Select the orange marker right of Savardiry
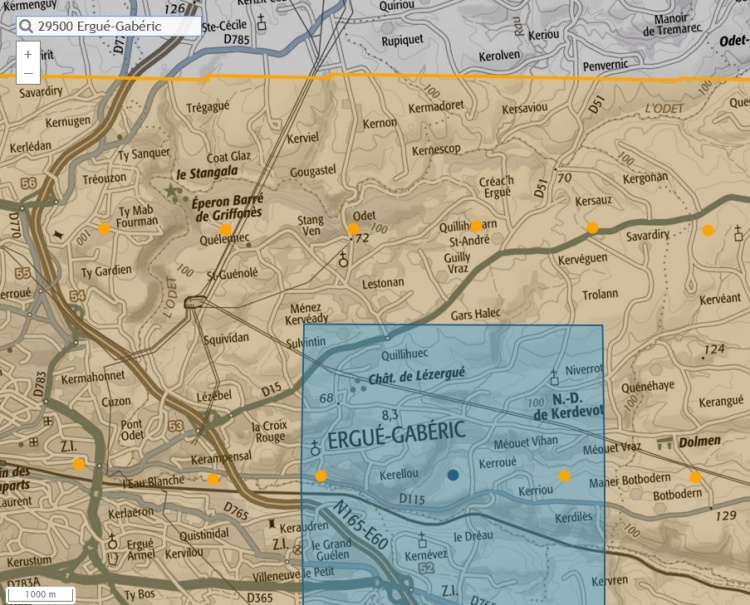 [708, 230]
